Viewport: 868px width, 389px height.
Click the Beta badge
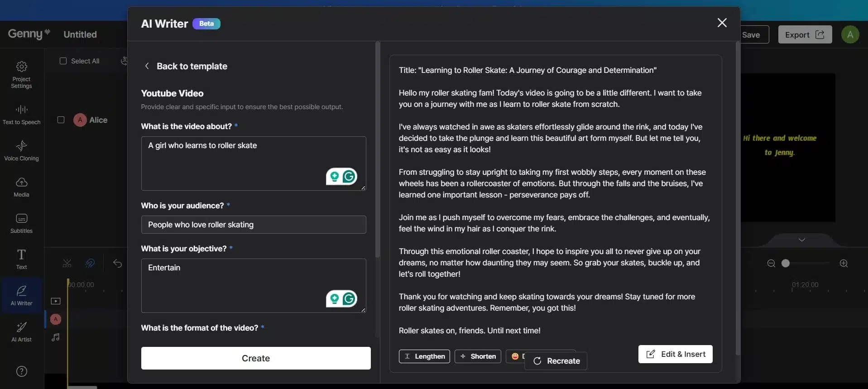206,24
